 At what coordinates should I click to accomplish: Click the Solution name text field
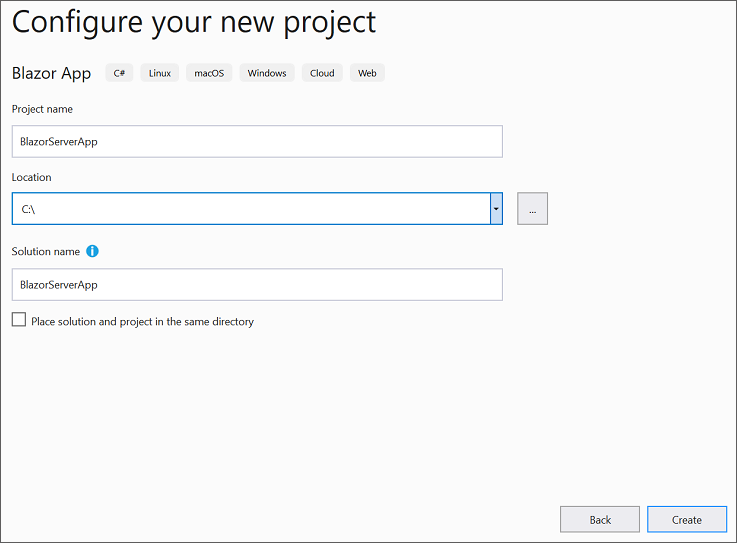[x=257, y=285]
